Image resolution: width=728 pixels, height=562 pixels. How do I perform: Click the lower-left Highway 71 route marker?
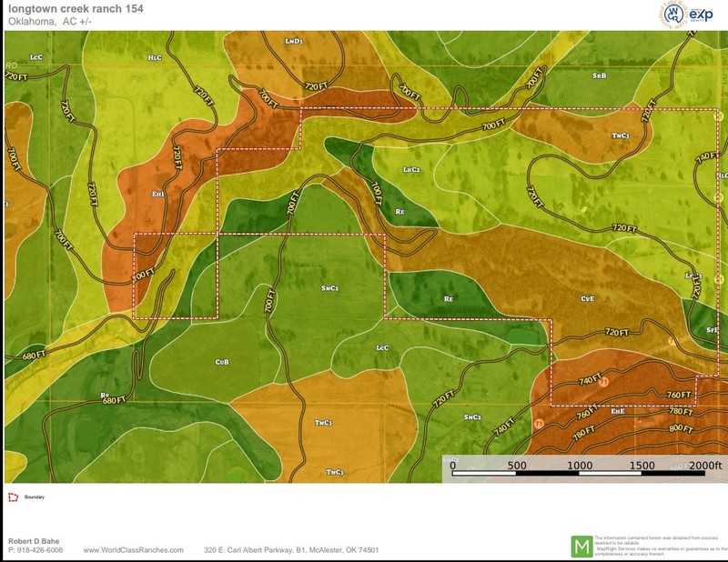(539, 424)
